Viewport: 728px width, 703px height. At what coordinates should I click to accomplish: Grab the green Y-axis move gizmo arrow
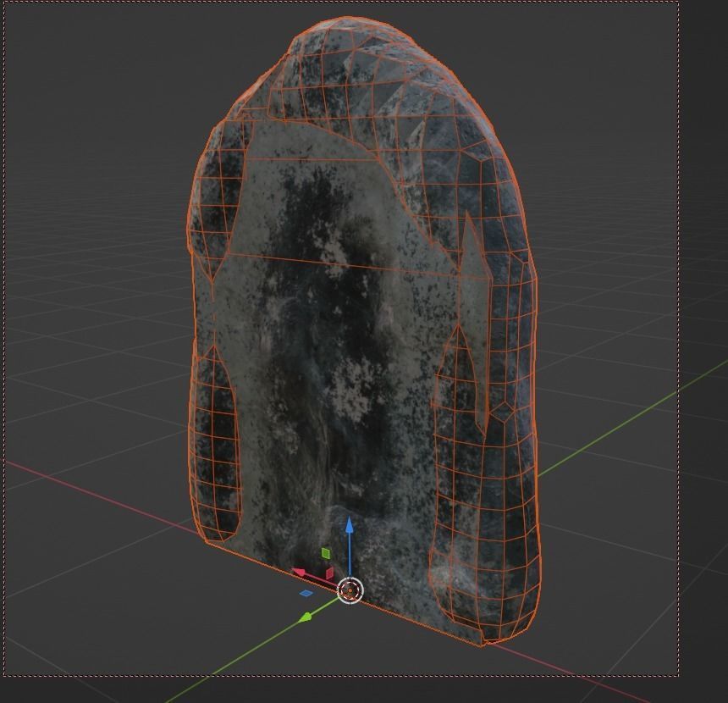(x=306, y=617)
